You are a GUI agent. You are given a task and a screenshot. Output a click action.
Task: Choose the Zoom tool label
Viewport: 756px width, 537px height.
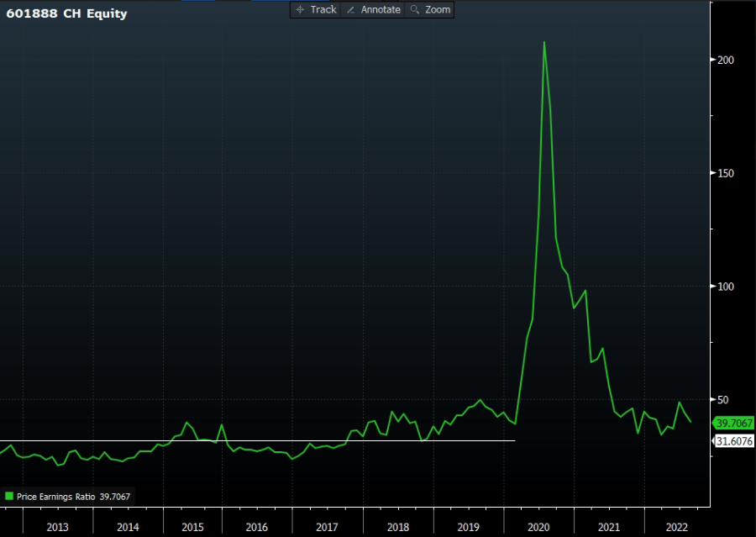[437, 10]
